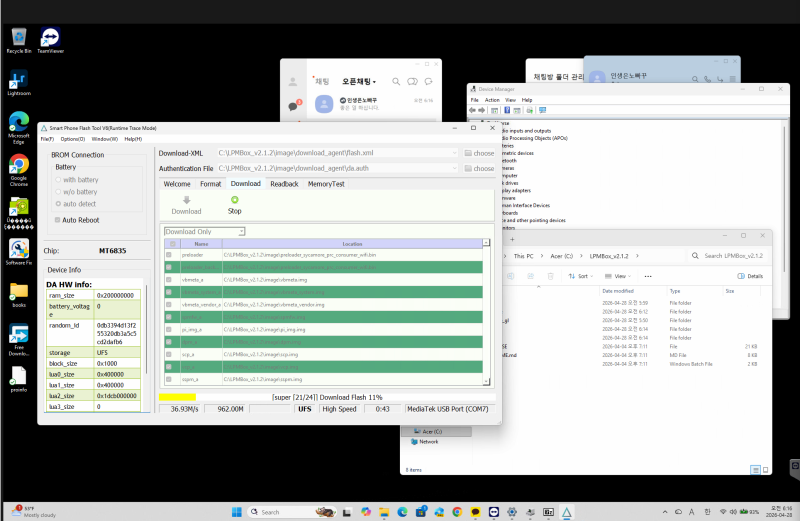Expand chevron after LPMBox_v2.1.2 in address bar
The height and width of the screenshot is (521, 800).
click(637, 256)
